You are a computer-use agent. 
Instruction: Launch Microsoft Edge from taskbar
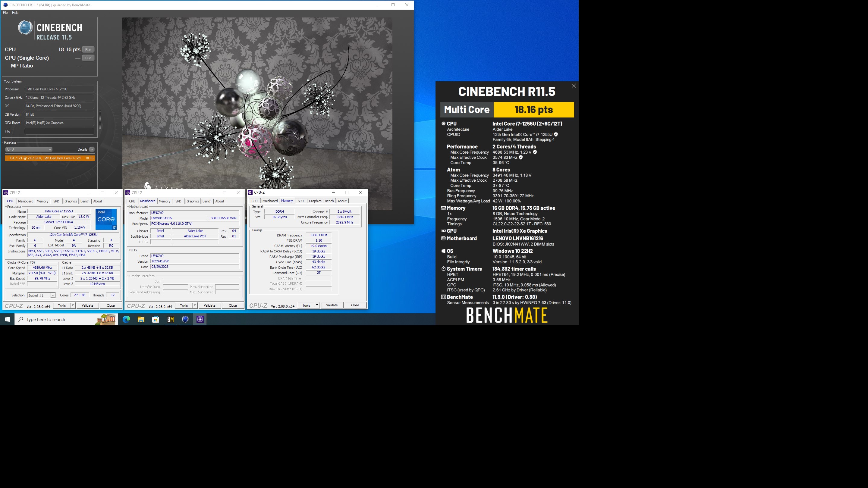click(x=126, y=319)
